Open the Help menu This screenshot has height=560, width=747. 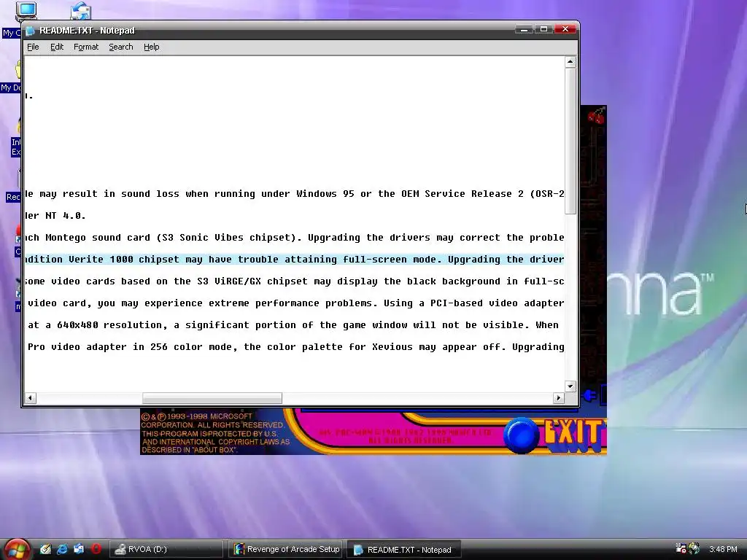(x=152, y=47)
